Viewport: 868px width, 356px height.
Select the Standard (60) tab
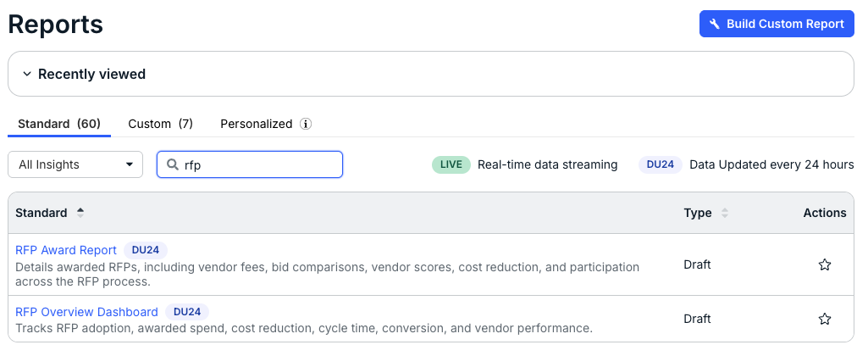tap(59, 124)
